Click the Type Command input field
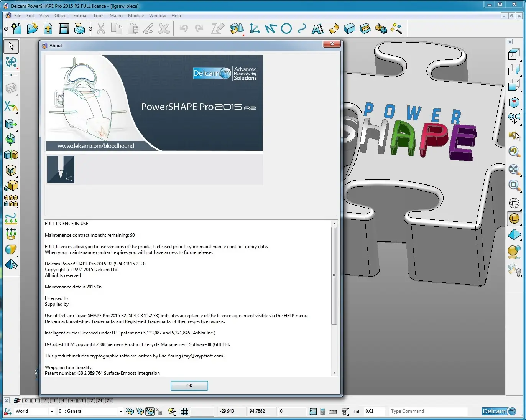 [x=429, y=411]
